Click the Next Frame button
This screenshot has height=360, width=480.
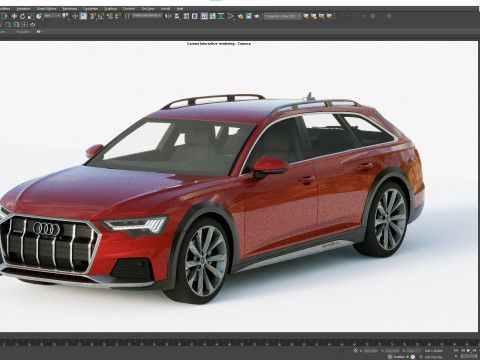coord(475,351)
